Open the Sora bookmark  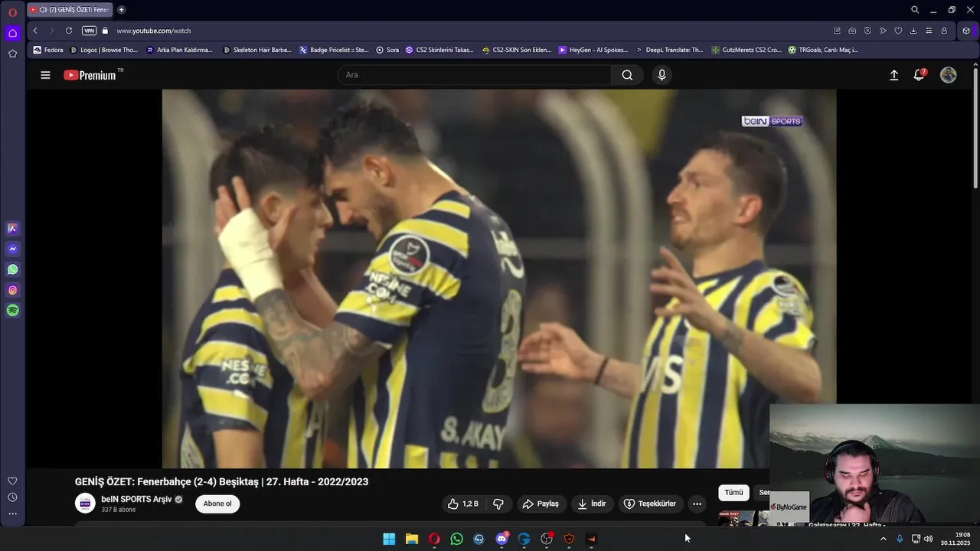point(387,50)
